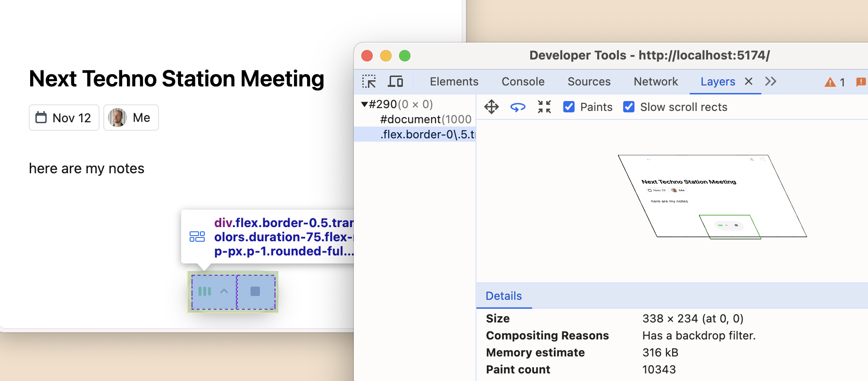Click the reset transform icon
Image resolution: width=868 pixels, height=381 pixels.
click(544, 107)
